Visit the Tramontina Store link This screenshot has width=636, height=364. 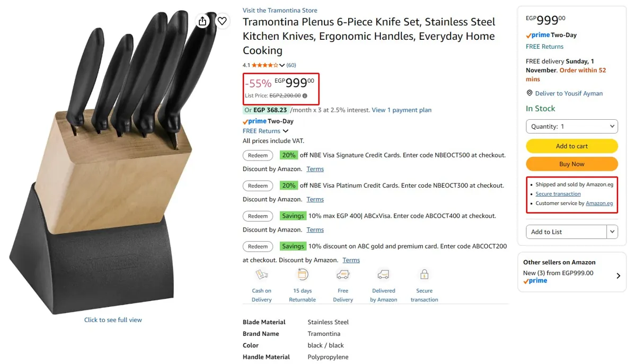(280, 10)
